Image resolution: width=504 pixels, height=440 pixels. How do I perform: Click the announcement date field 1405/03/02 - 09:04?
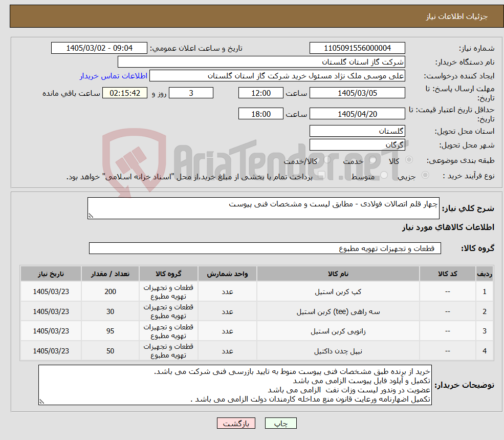click(x=99, y=48)
